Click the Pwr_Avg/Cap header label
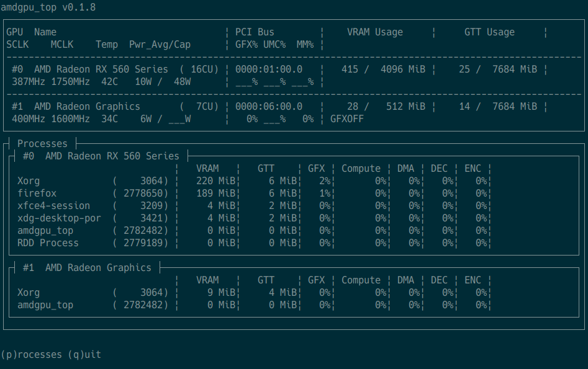 click(x=160, y=45)
